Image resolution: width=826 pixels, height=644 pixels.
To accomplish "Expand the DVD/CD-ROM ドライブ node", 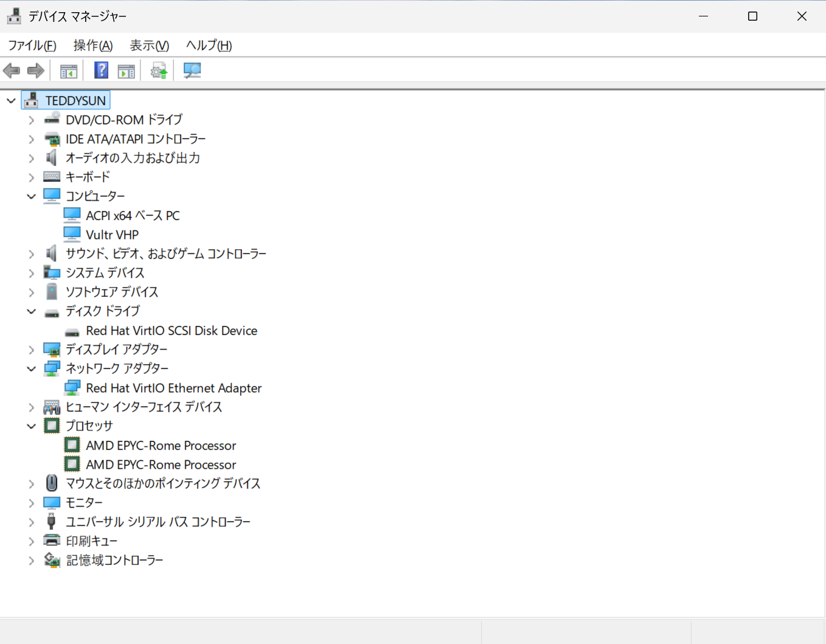I will pyautogui.click(x=31, y=120).
